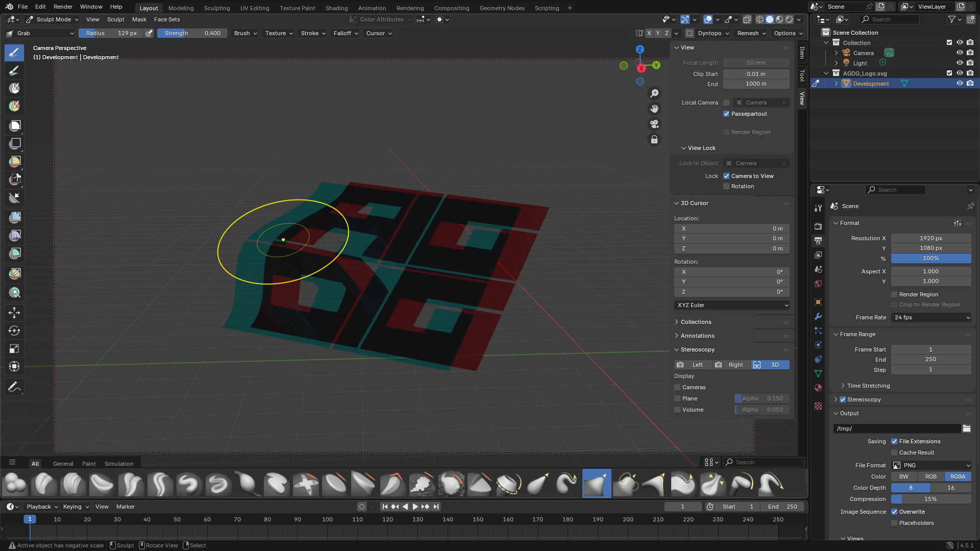Image resolution: width=980 pixels, height=551 pixels.
Task: Click the zoom magnifier viewport gizmo
Action: click(x=654, y=93)
